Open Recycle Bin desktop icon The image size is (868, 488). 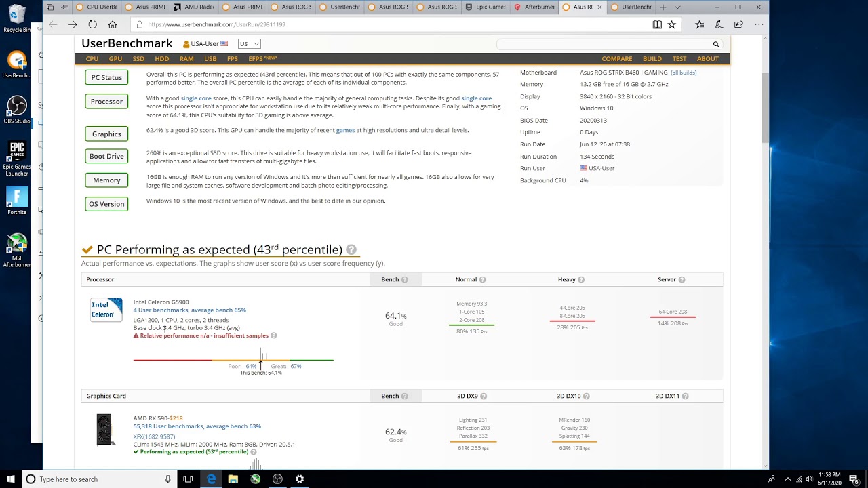coord(17,19)
